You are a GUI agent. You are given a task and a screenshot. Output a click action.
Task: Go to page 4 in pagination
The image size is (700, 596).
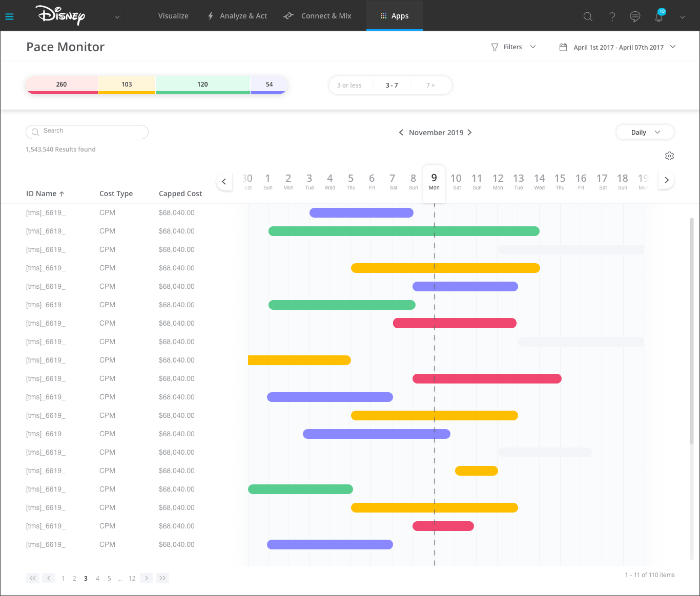(x=97, y=579)
